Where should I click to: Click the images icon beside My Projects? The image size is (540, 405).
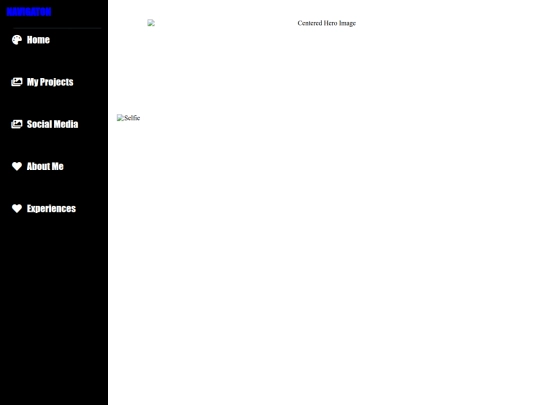point(17,82)
